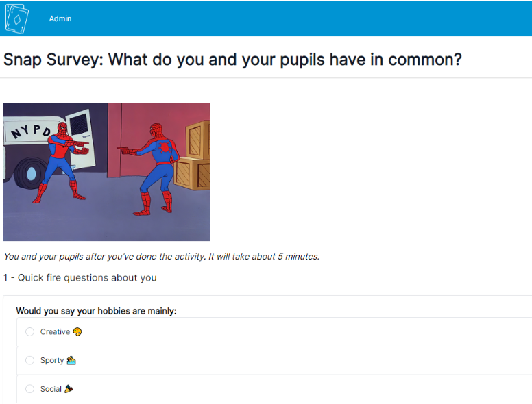Select the Social radio button
The image size is (532, 404).
pyautogui.click(x=30, y=388)
